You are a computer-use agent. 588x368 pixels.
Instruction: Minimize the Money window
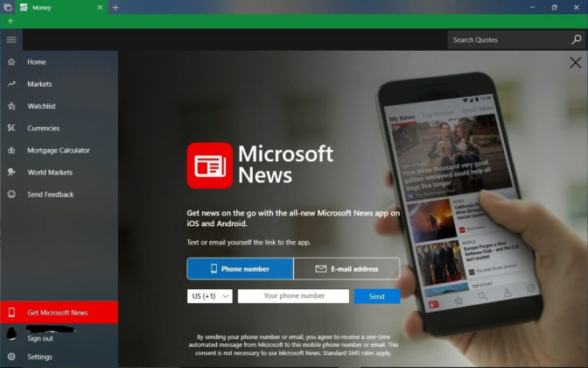(x=532, y=8)
